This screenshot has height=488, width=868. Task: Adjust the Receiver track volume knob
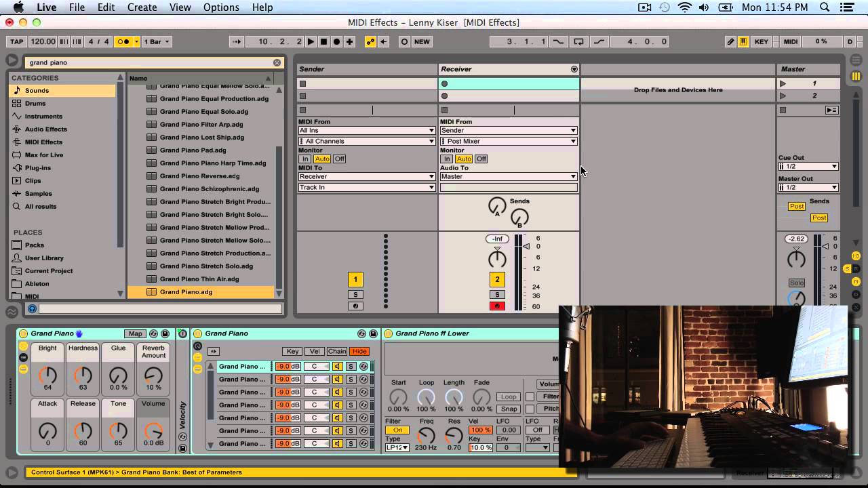(x=497, y=258)
